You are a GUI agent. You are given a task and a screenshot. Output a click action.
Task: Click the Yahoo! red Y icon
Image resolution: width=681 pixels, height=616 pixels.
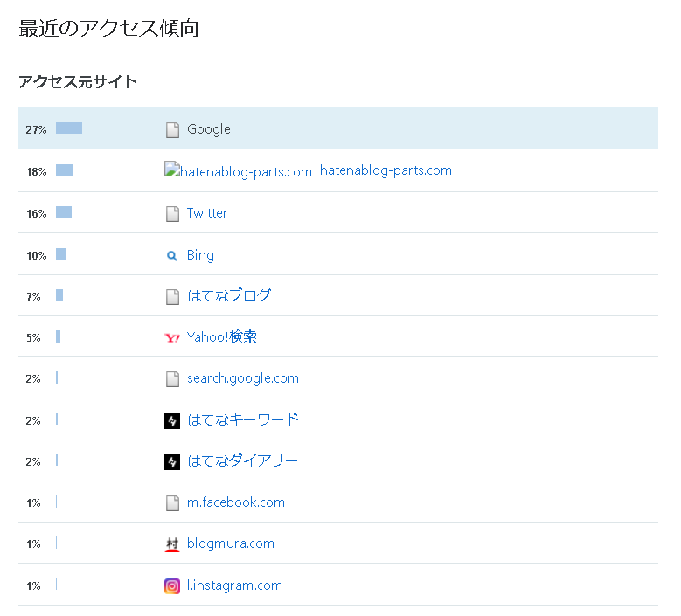tap(172, 338)
